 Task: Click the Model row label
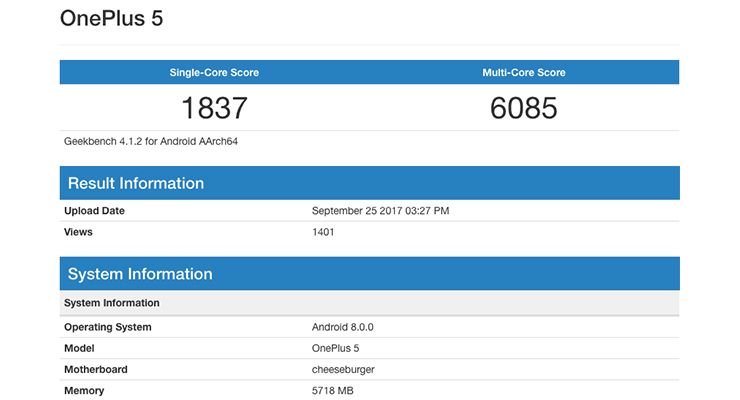pyautogui.click(x=80, y=348)
